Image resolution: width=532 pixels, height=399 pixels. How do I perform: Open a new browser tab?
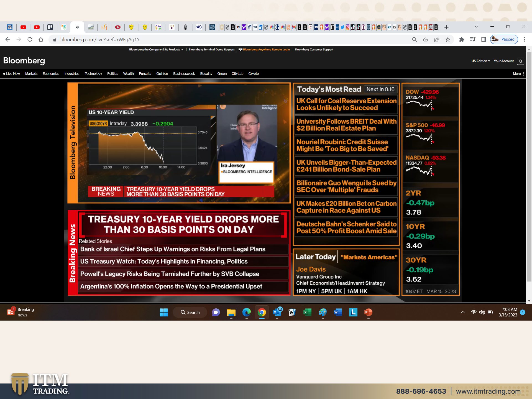coord(446,27)
